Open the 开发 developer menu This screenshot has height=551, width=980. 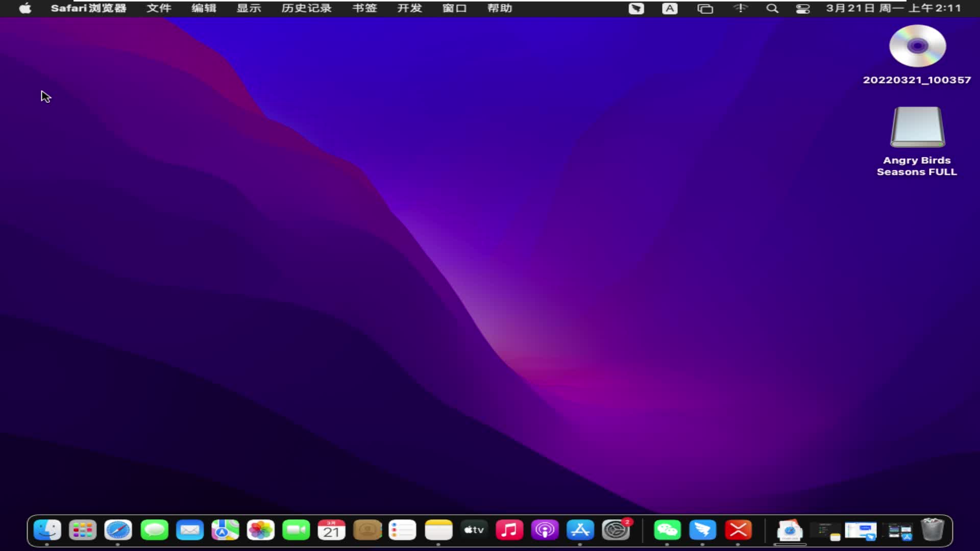pos(408,8)
